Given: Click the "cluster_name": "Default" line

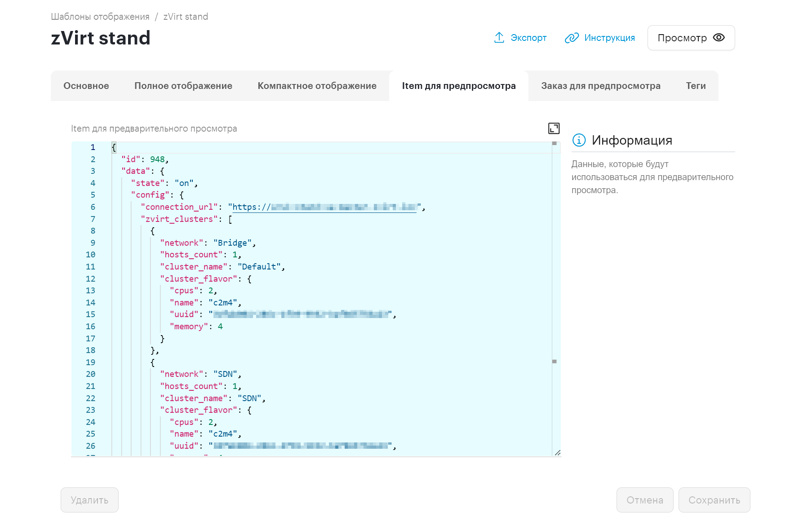Looking at the screenshot, I should [x=222, y=267].
